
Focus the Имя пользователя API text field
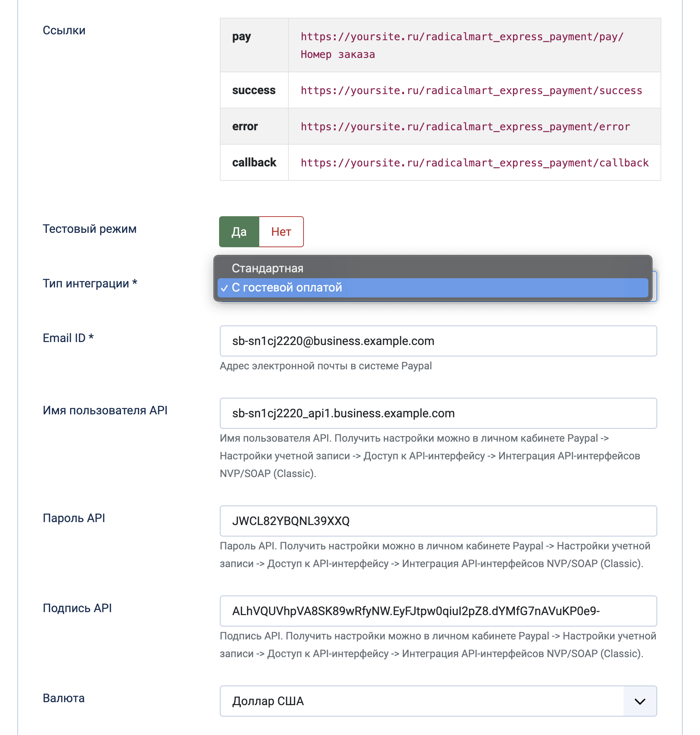pyautogui.click(x=438, y=413)
